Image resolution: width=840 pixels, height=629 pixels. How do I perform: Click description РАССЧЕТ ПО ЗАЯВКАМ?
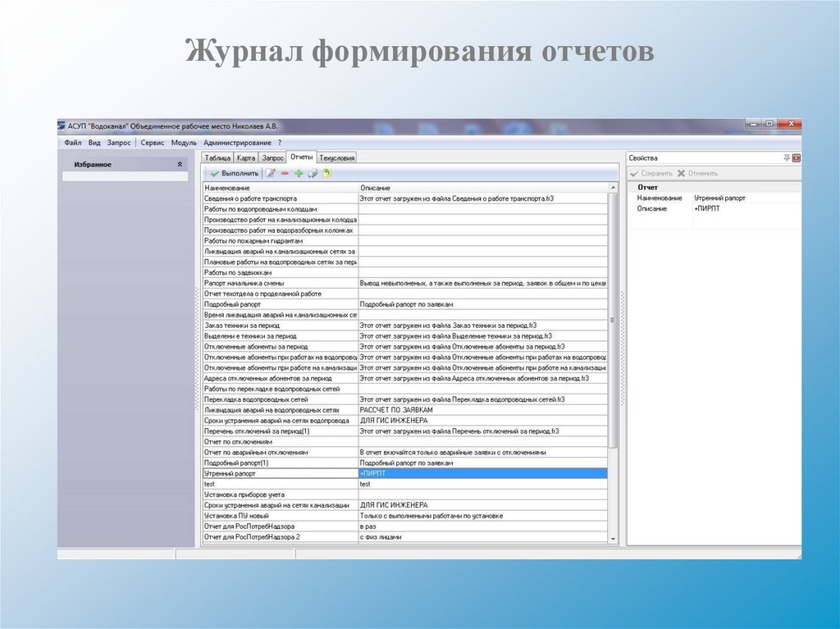point(482,410)
